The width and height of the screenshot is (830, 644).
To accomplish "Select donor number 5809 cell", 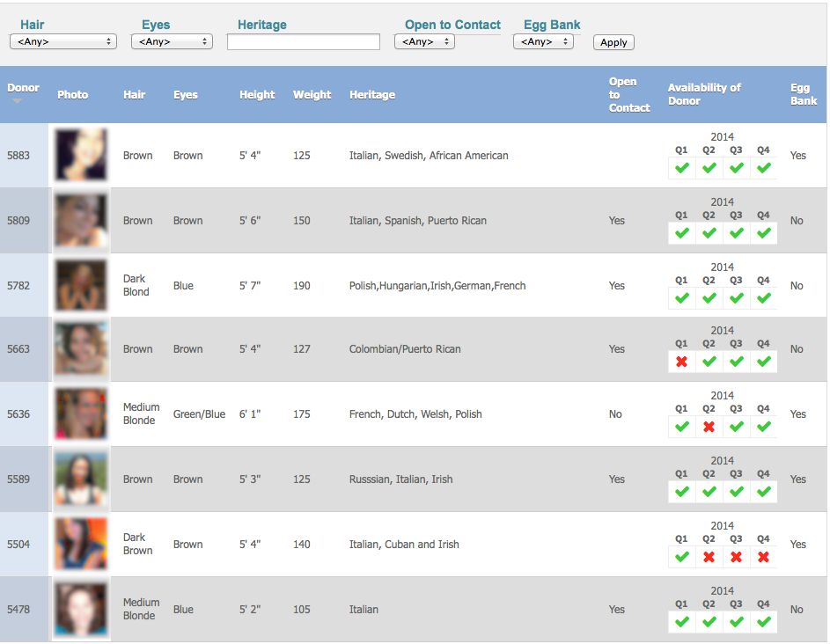I will click(18, 221).
